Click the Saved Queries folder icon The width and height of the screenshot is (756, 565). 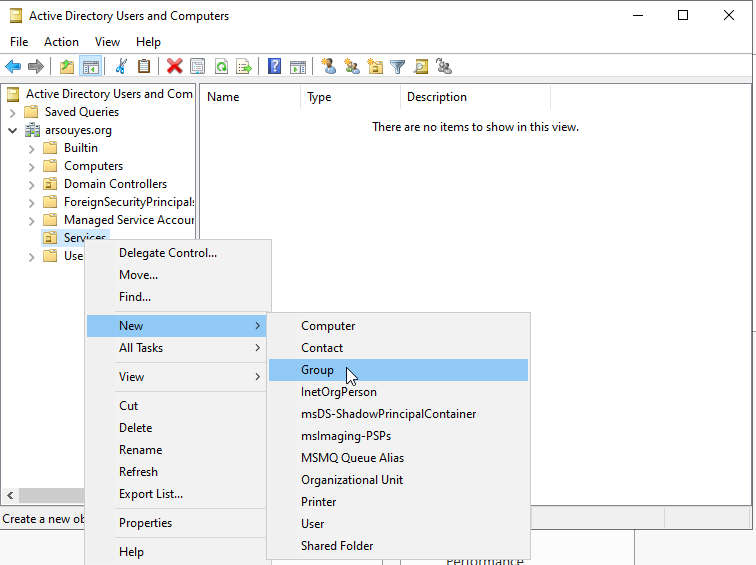coord(31,112)
